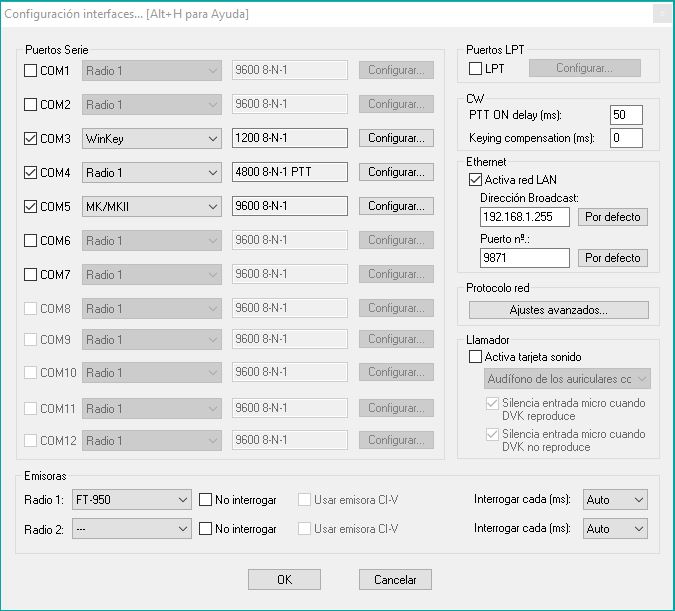The height and width of the screenshot is (611, 675).
Task: Click the Dirección Broadcast address field
Action: 525,217
